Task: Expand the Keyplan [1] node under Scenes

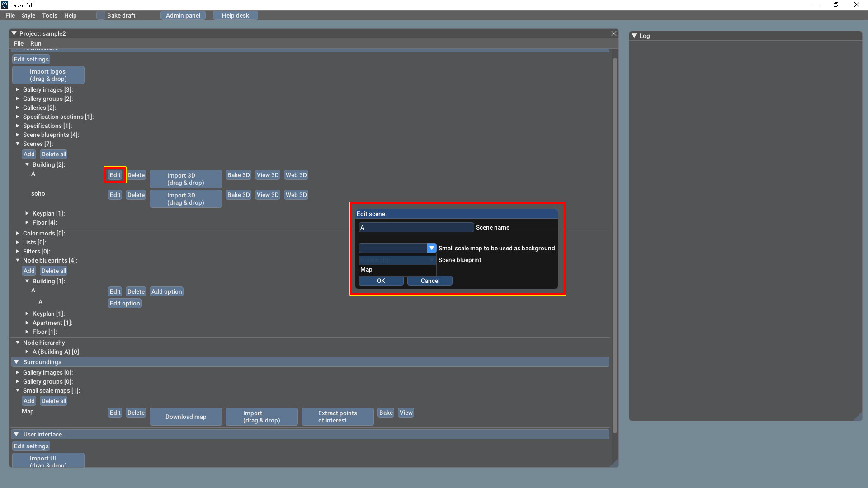Action: tap(27, 213)
